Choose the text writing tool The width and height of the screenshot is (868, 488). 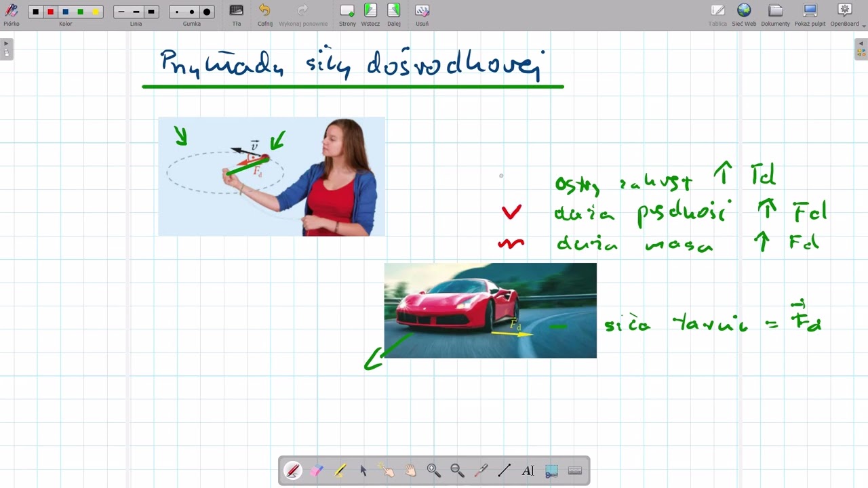coord(528,470)
